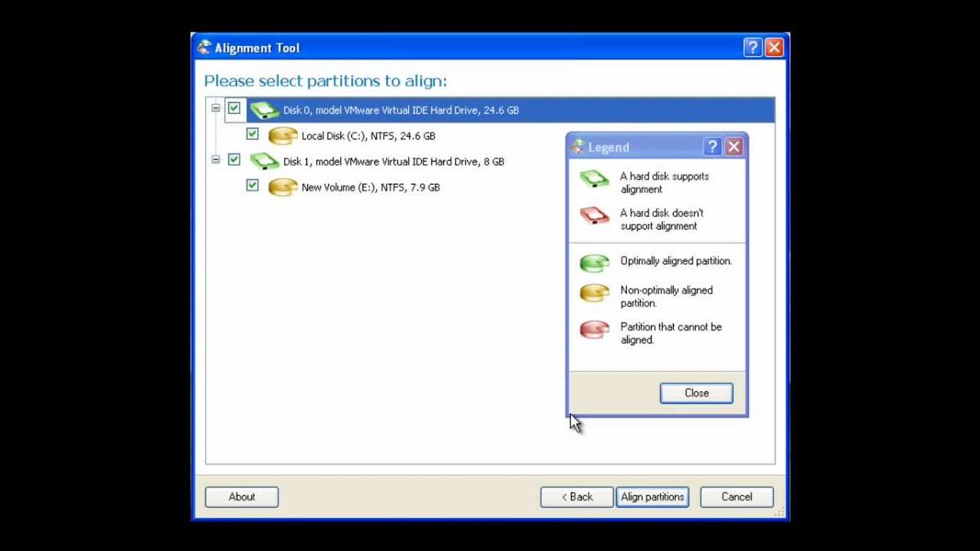Click the Local Disk (C:) yellow partition icon
980x551 pixels.
(283, 136)
